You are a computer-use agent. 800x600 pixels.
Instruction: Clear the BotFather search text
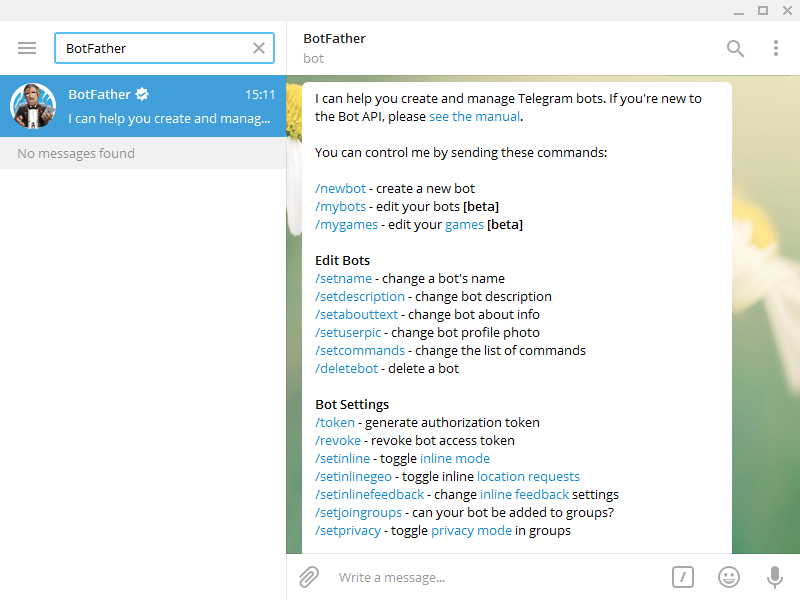pyautogui.click(x=259, y=48)
